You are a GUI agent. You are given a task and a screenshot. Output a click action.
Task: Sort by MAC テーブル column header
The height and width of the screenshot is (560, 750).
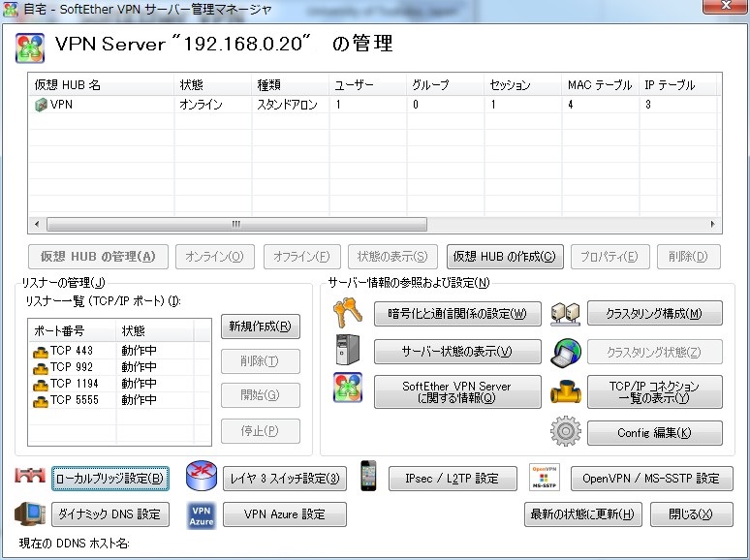pyautogui.click(x=600, y=85)
